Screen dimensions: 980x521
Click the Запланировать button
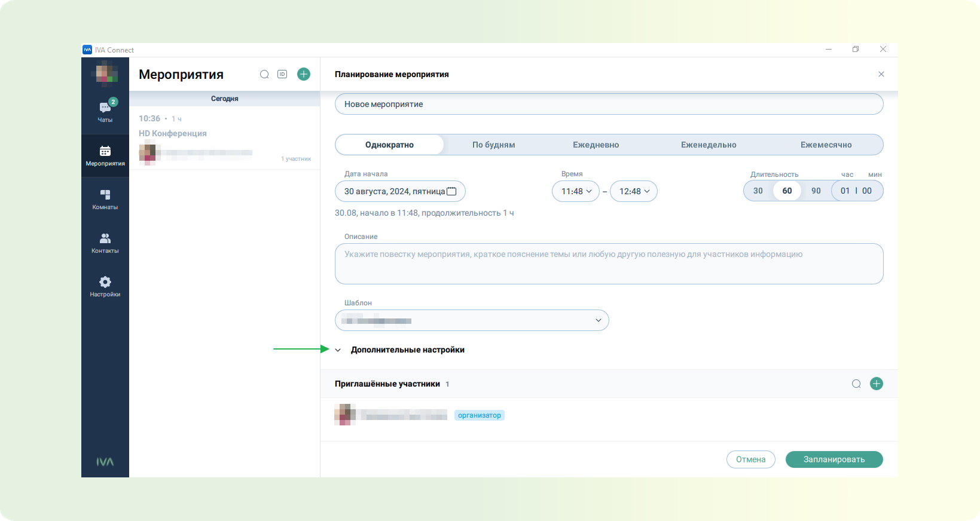[x=834, y=459]
